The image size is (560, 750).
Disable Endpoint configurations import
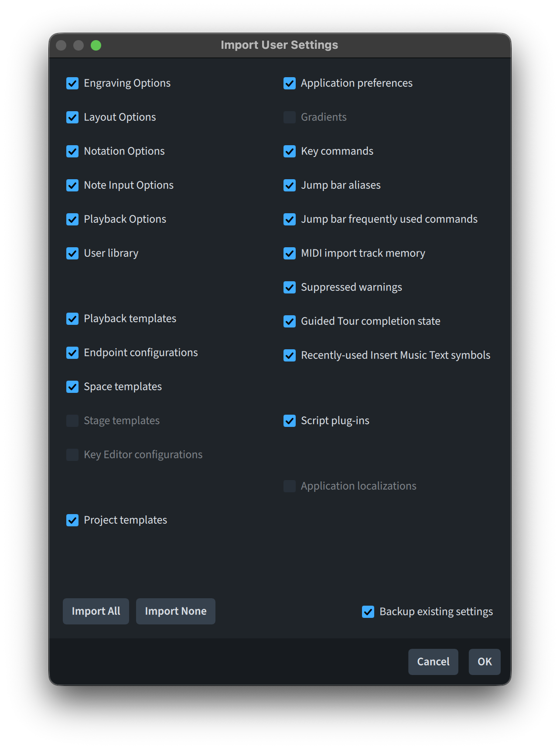[72, 353]
